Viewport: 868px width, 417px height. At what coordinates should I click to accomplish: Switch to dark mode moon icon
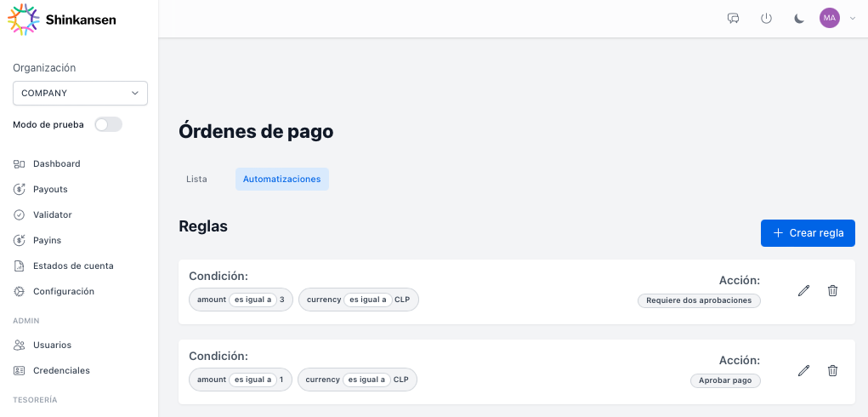click(799, 18)
